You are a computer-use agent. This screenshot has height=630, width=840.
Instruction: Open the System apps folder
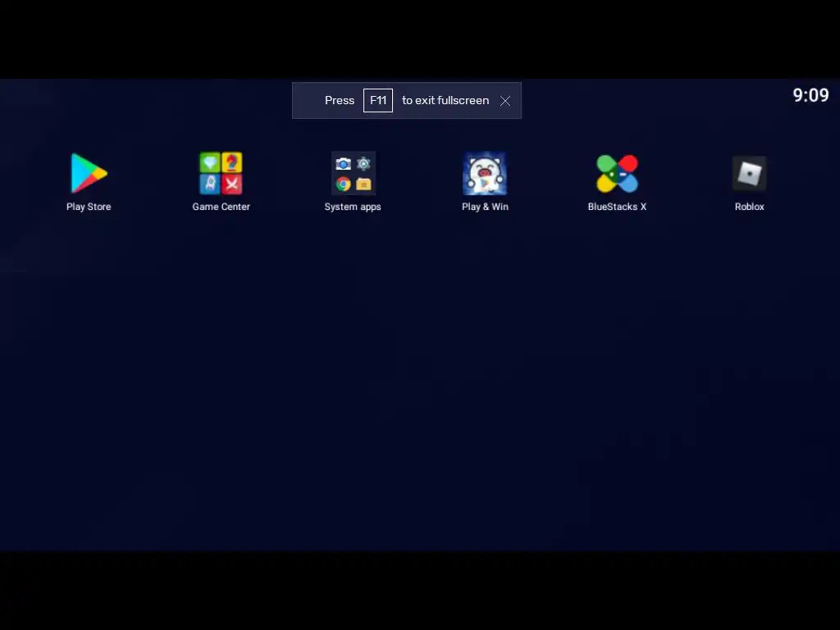(353, 172)
